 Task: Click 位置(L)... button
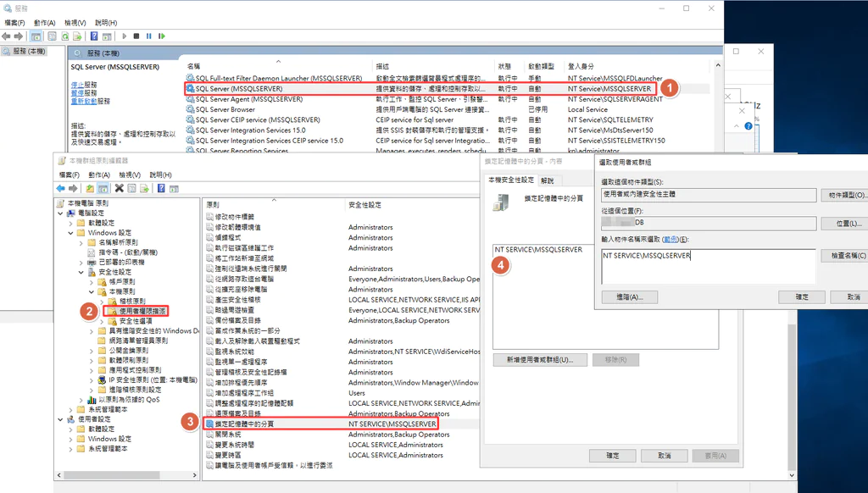click(846, 224)
